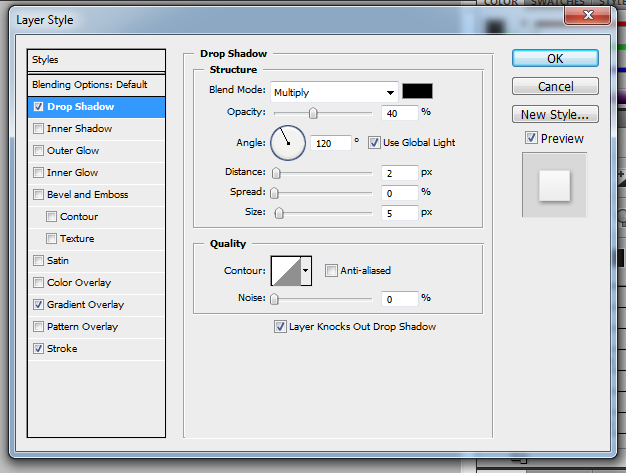626x473 pixels.
Task: Click the OK button
Action: 555,59
